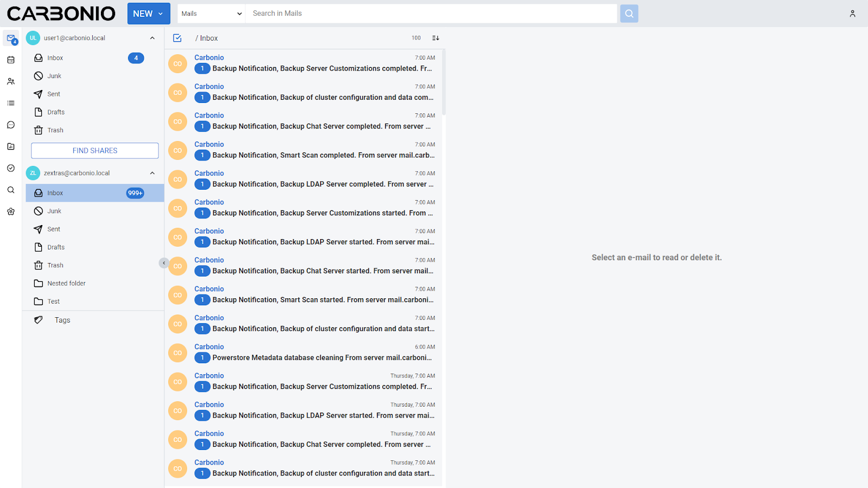
Task: Open the Chats module icon
Action: [x=11, y=125]
